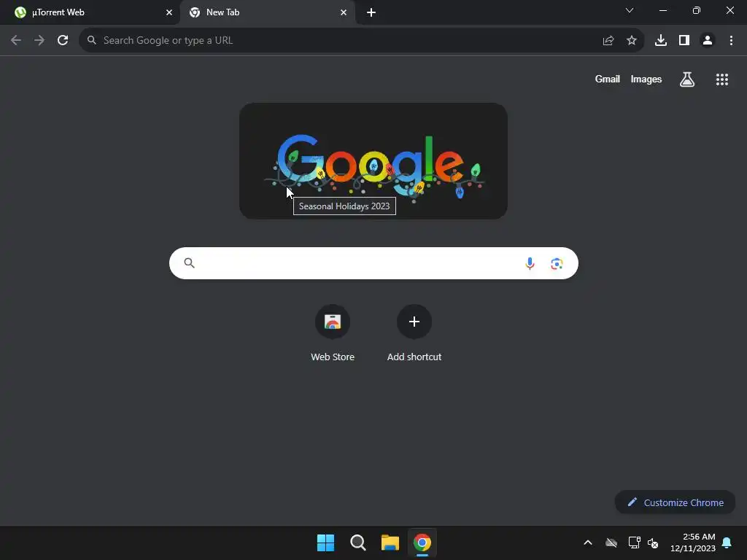The width and height of the screenshot is (747, 560).
Task: Click the muted volume tray icon
Action: 653,542
